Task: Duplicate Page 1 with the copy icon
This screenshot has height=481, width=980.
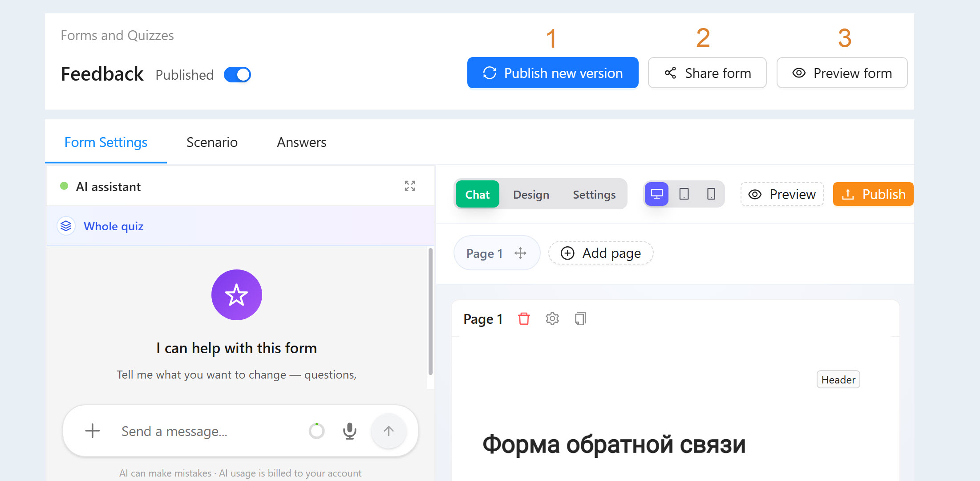Action: (580, 318)
